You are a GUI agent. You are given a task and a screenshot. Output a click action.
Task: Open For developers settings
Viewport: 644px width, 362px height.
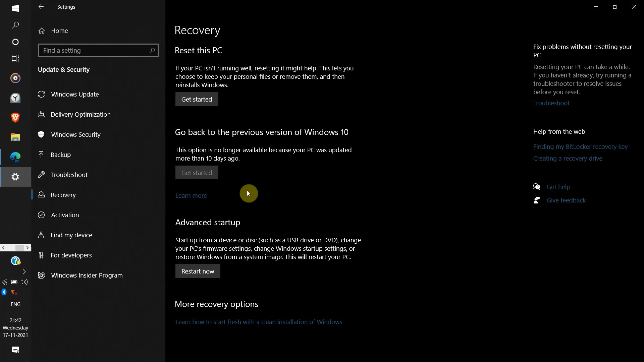click(71, 255)
